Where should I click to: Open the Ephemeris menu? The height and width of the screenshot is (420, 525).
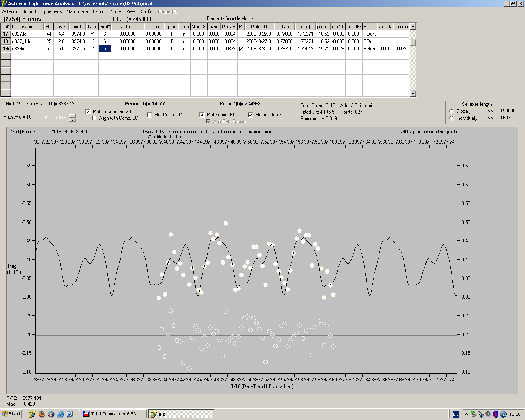[52, 11]
